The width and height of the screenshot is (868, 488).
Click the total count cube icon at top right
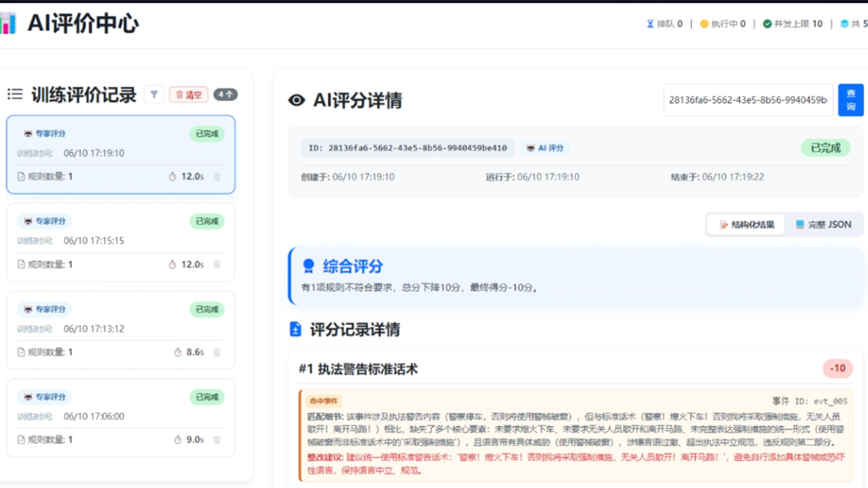point(844,24)
